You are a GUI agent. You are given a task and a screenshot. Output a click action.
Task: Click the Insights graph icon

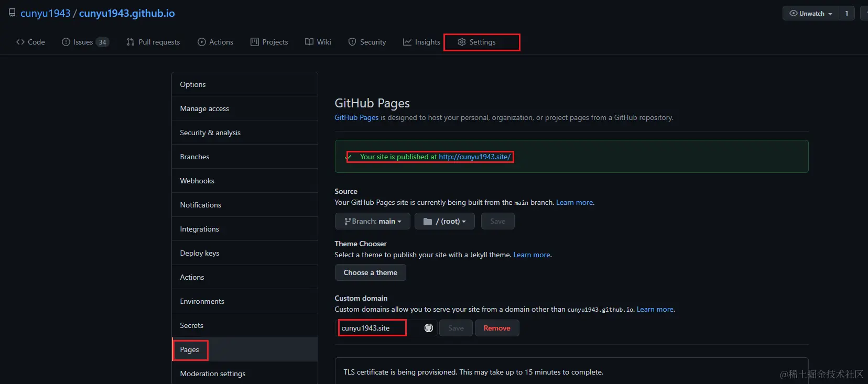(407, 42)
